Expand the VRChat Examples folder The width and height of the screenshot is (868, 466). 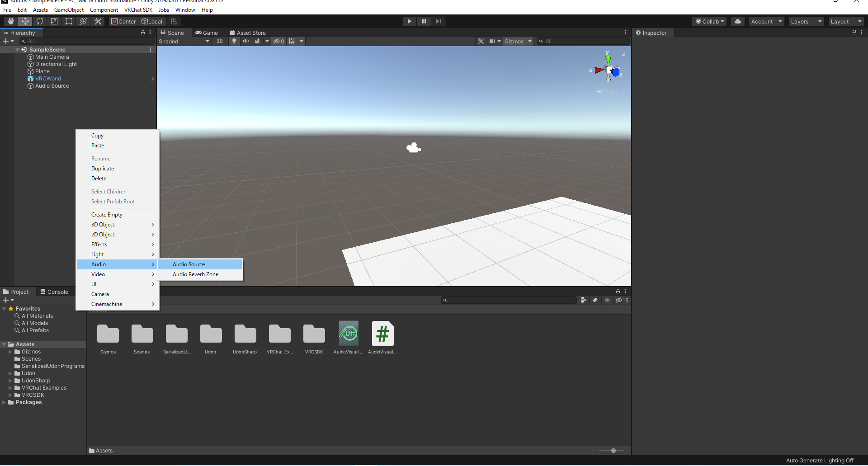pos(10,388)
